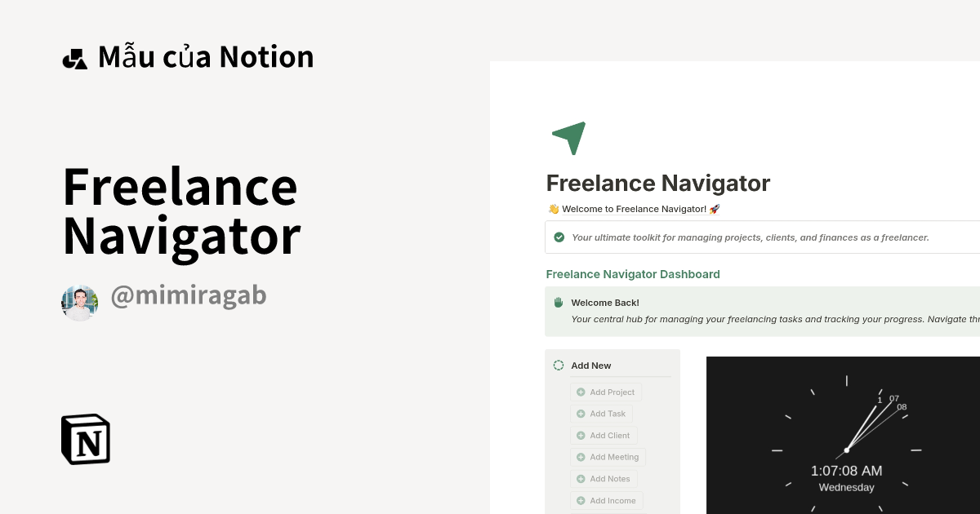Click the Add Income button
Screen dimensions: 980x514
click(x=606, y=500)
